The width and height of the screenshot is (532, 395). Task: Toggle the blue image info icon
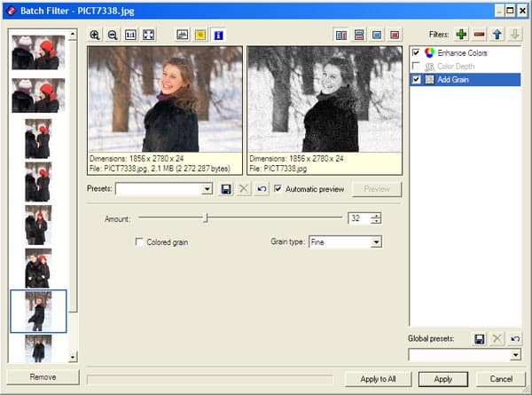click(218, 35)
